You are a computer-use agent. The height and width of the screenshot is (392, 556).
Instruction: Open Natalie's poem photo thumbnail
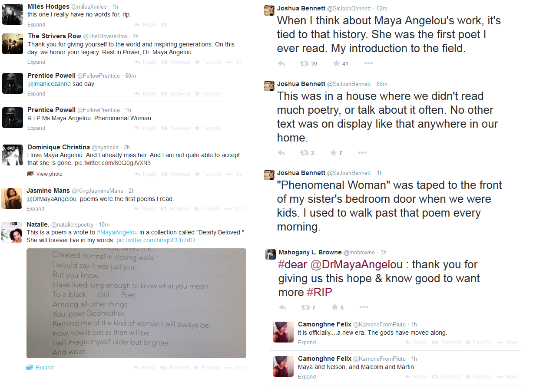pyautogui.click(x=136, y=303)
